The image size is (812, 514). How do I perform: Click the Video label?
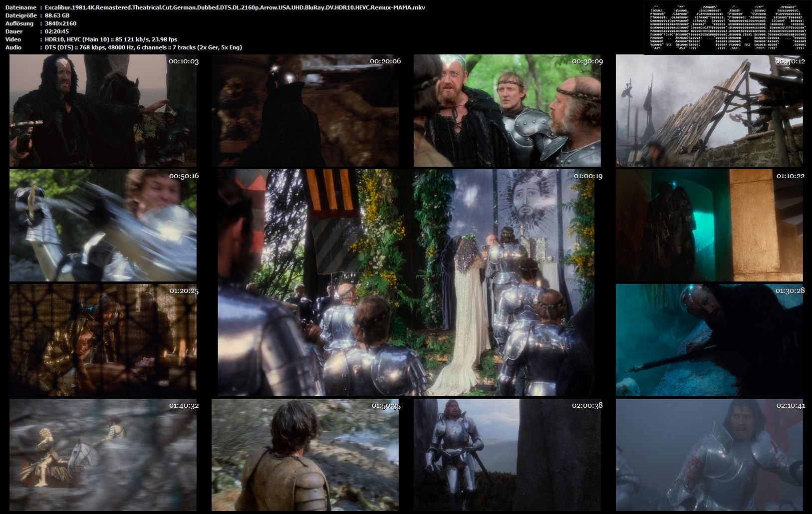(13, 39)
